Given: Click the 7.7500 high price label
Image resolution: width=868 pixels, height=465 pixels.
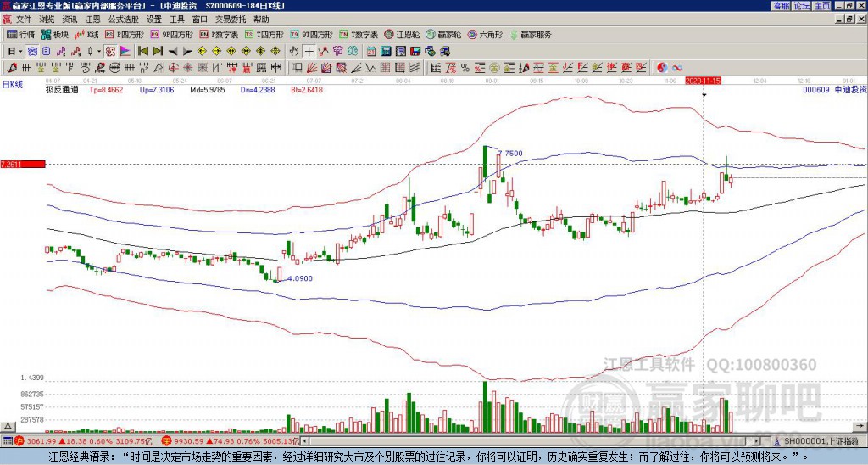Looking at the screenshot, I should pyautogui.click(x=510, y=154).
